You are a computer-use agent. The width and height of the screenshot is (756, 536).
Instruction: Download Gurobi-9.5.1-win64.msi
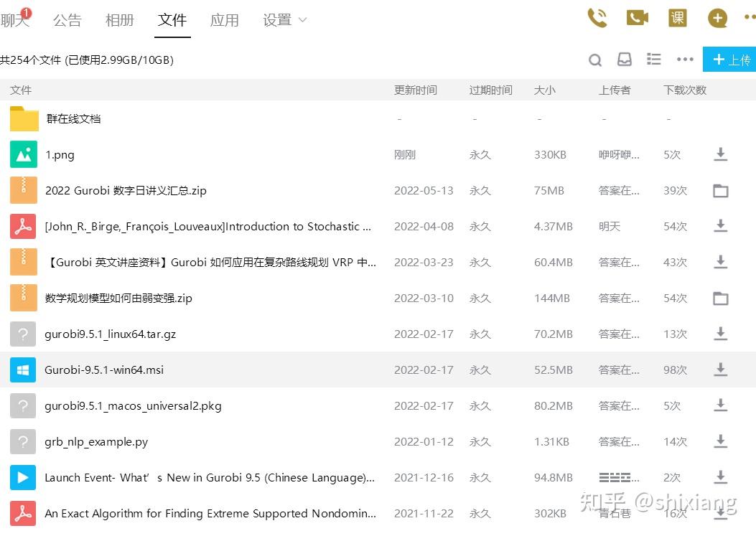pyautogui.click(x=720, y=370)
